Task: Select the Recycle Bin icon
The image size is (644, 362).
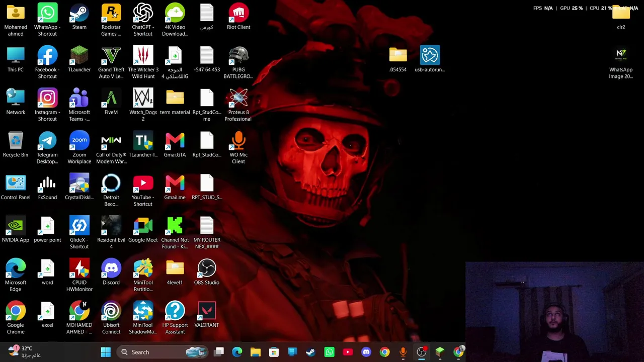Action: pyautogui.click(x=16, y=144)
